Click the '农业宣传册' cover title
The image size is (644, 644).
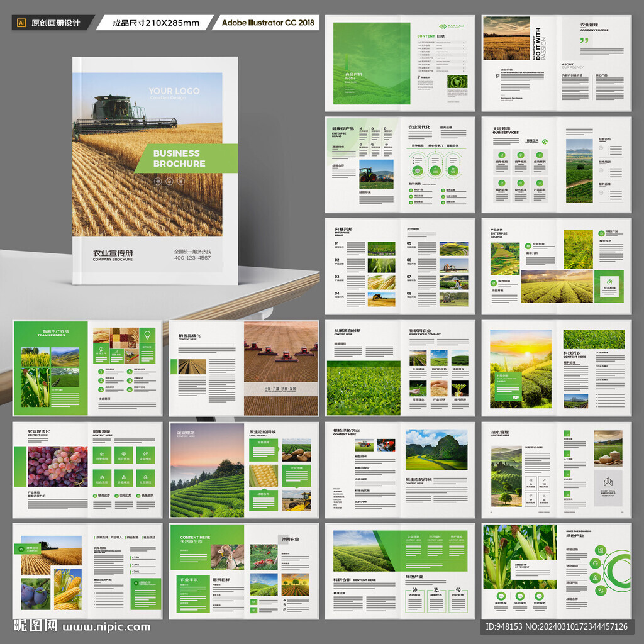pos(113,253)
